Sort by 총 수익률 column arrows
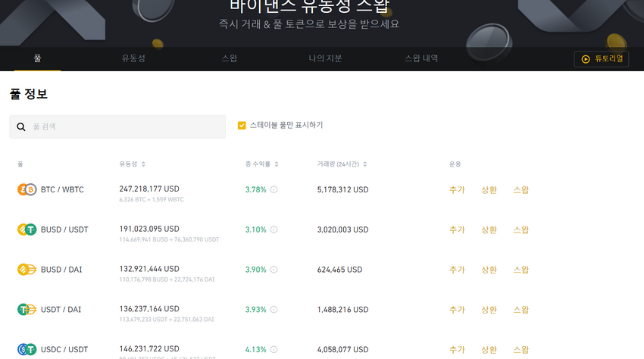The width and height of the screenshot is (644, 359). coord(277,164)
